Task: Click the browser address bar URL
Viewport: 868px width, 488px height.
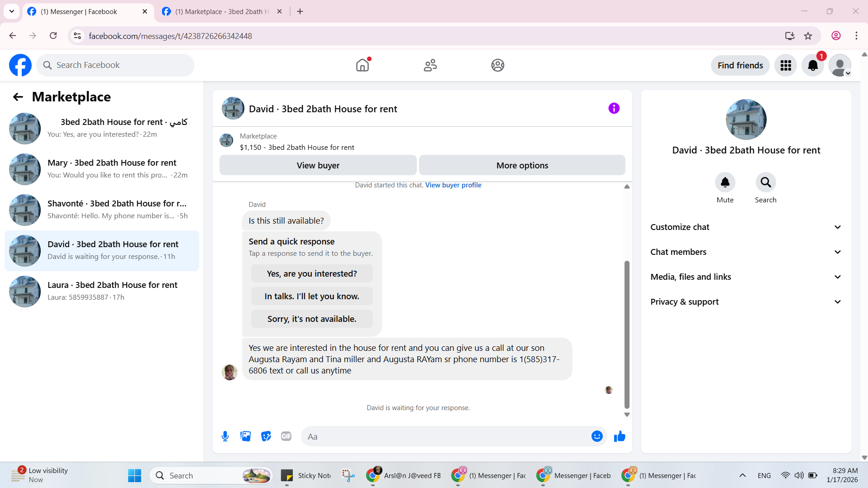Action: 170,36
